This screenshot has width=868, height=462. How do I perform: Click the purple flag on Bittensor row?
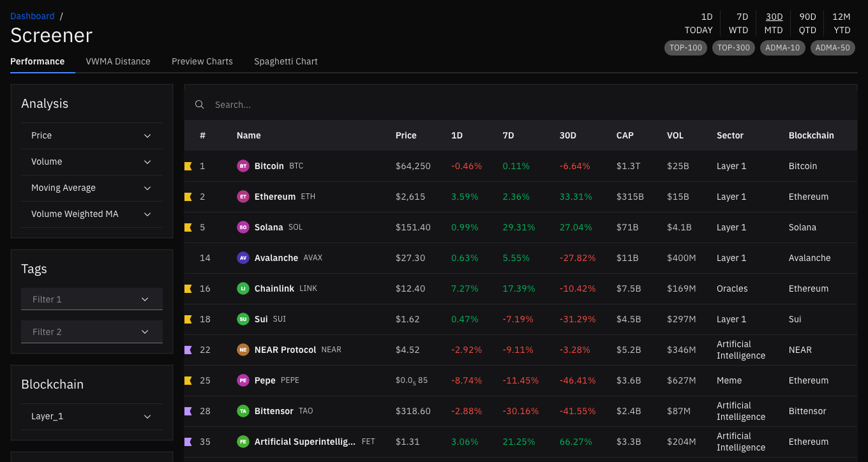click(188, 411)
